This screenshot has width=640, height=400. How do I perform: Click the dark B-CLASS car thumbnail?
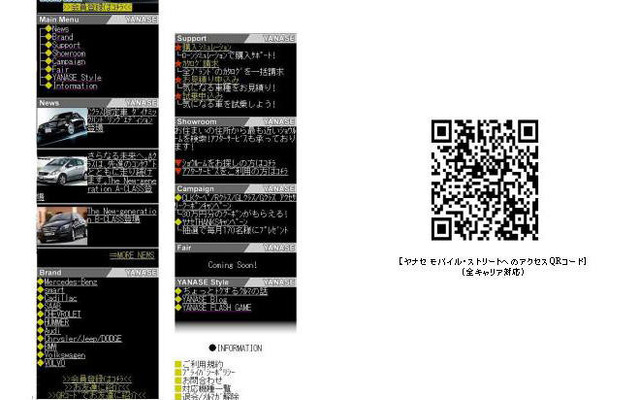(x=62, y=226)
